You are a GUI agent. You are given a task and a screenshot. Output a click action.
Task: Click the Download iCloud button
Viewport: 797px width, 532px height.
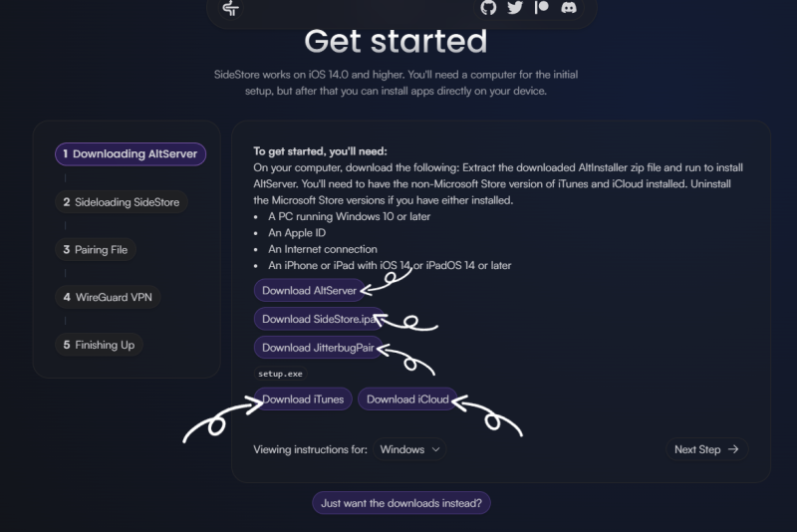coord(406,399)
